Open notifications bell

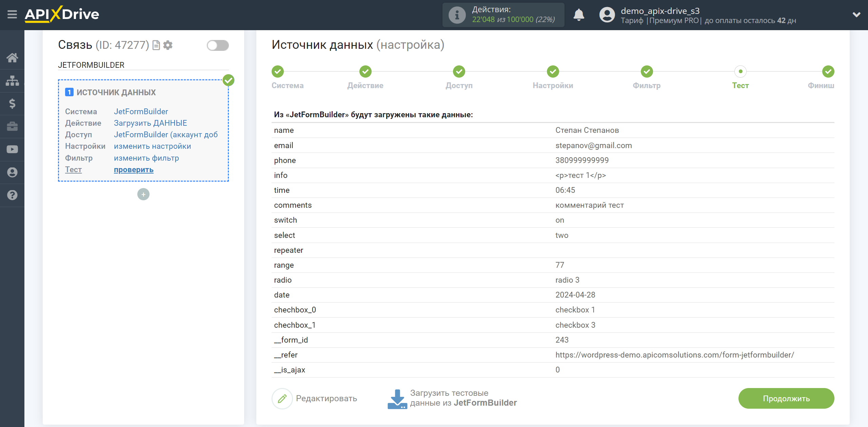(579, 15)
